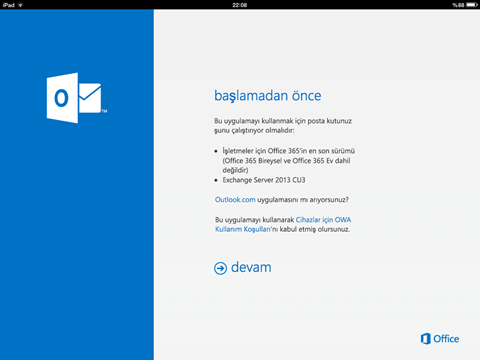Select the 'başlamadan önce' heading
The height and width of the screenshot is (360, 480).
(268, 96)
